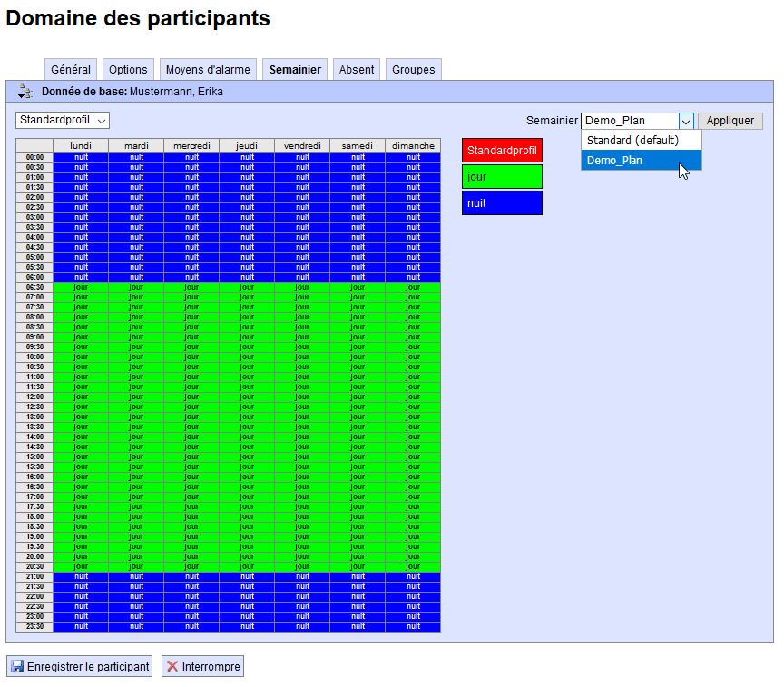
Task: Switch to the Général tab
Action: [x=70, y=70]
